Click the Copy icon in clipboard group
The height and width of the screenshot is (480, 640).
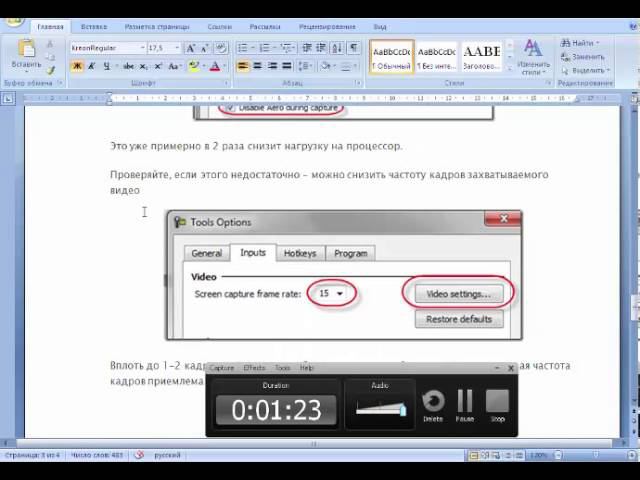(50, 57)
